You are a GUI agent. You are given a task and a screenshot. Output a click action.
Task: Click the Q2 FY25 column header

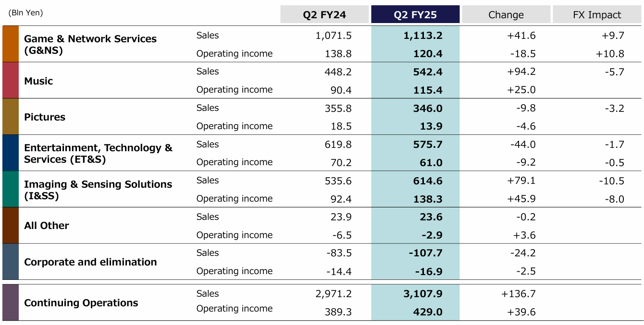(415, 14)
